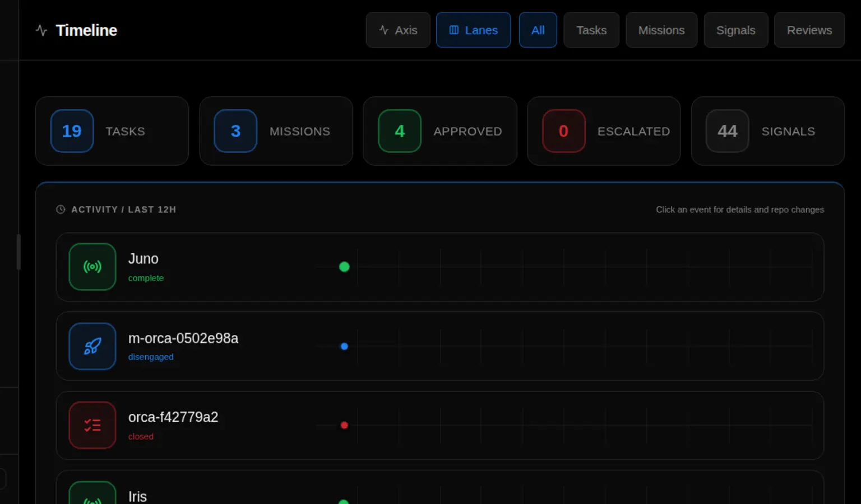Screen dimensions: 861x504
Task: Click the 'closed' status label
Action: click(141, 436)
